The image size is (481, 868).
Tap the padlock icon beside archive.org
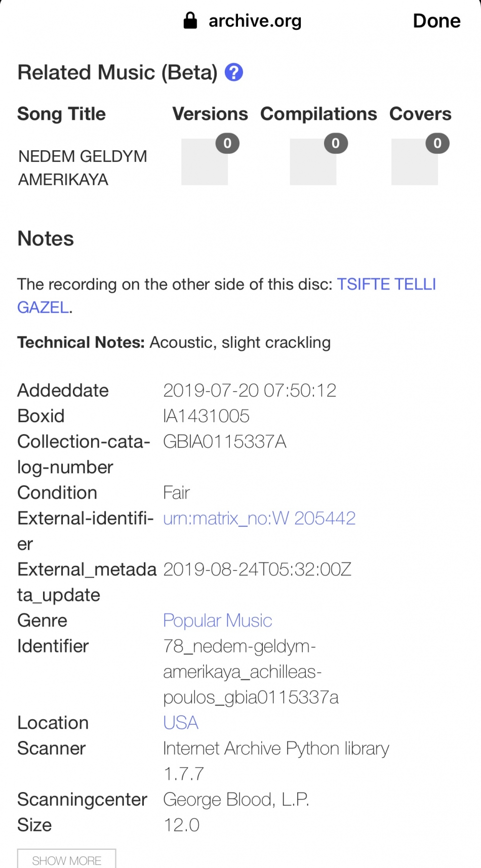[190, 21]
